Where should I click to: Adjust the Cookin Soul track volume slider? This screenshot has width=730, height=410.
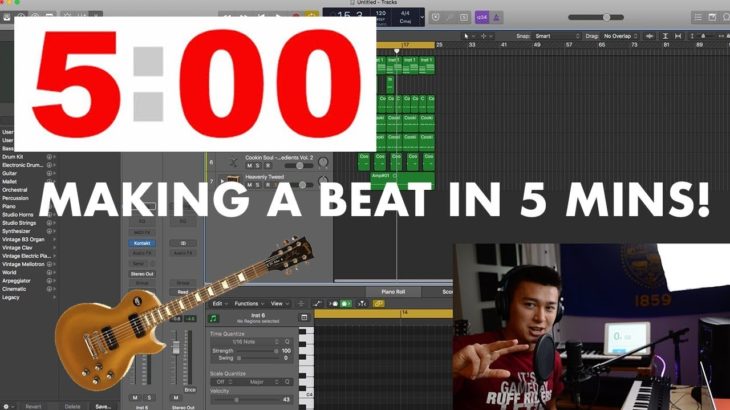298,166
